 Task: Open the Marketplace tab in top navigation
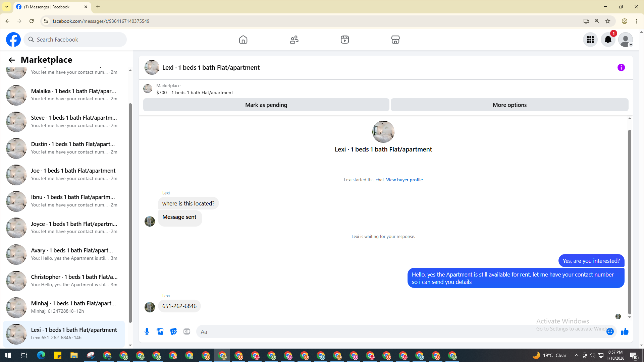pos(395,40)
